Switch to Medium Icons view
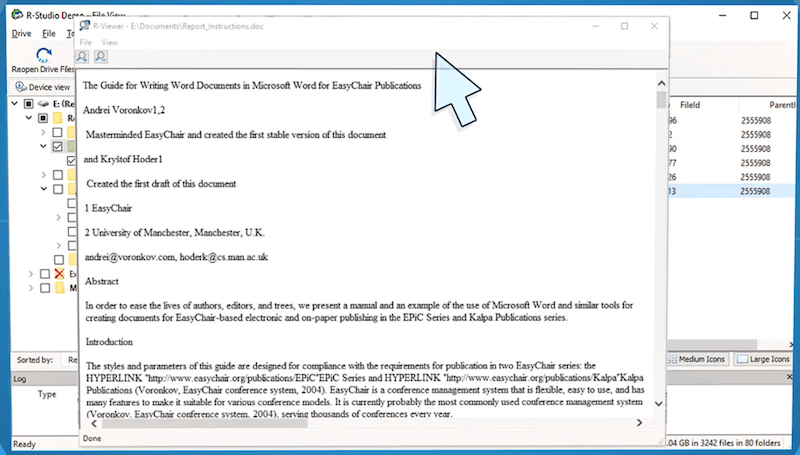Image resolution: width=800 pixels, height=455 pixels. 699,359
